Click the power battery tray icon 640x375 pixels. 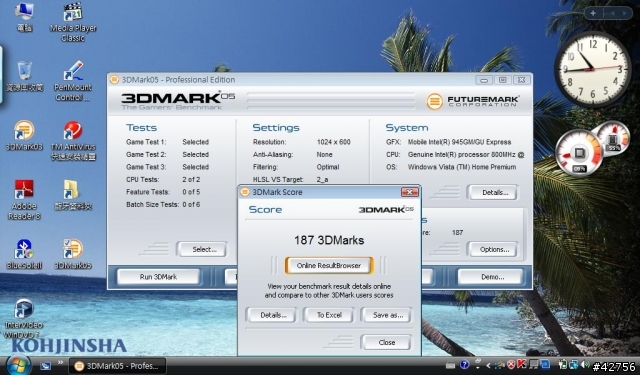click(x=563, y=364)
